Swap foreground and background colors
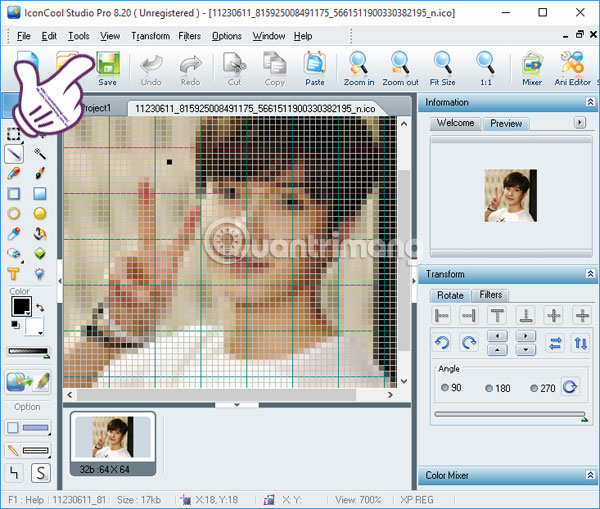 40,307
